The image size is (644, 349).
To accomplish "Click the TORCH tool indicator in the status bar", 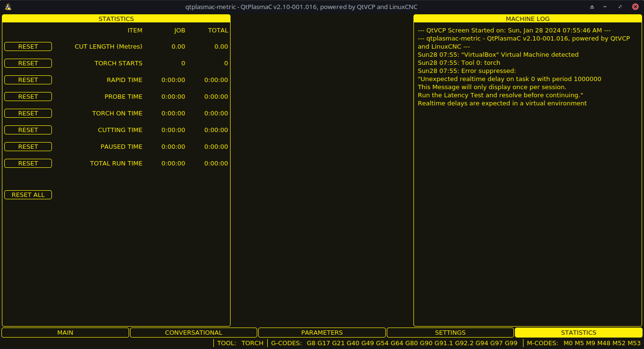I will click(x=252, y=343).
